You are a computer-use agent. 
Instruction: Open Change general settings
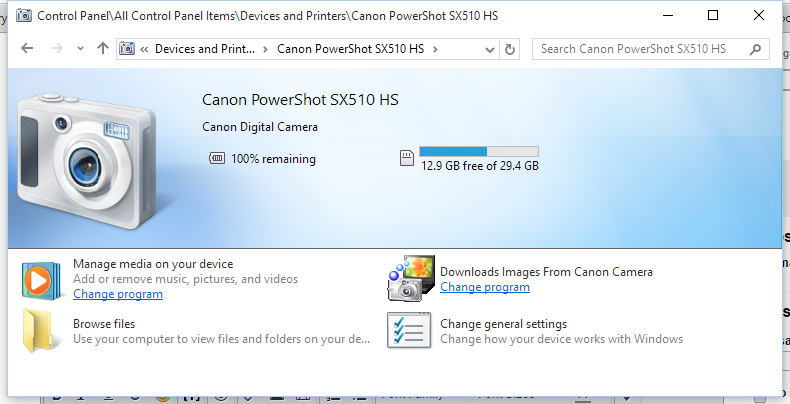503,324
